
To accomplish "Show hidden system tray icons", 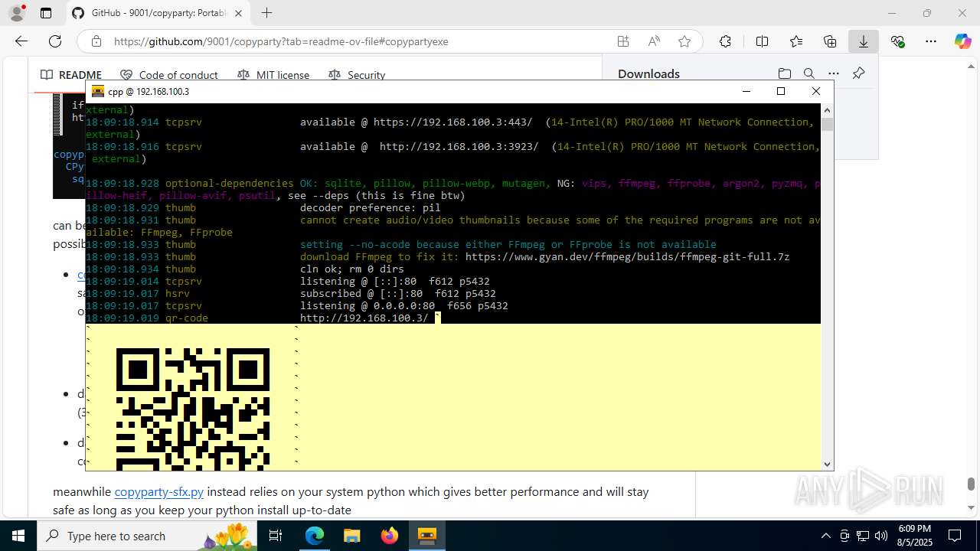I will [x=825, y=536].
